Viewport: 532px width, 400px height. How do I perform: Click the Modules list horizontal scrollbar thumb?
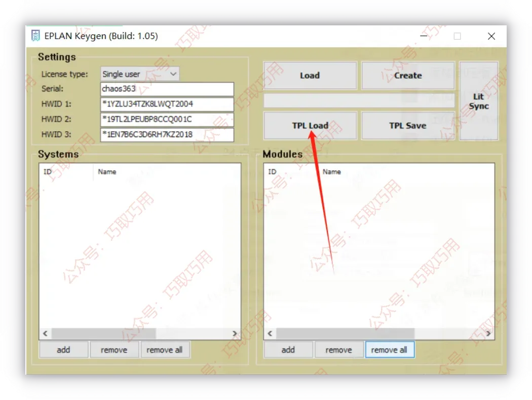click(345, 334)
